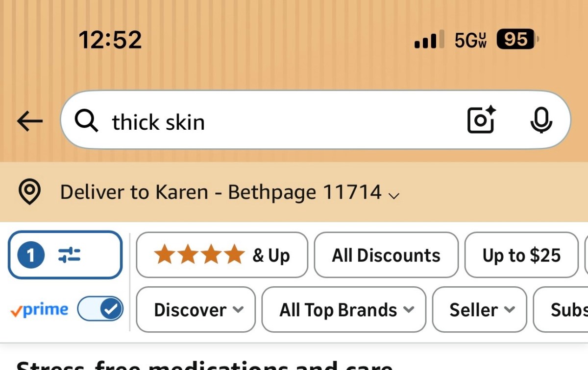The width and height of the screenshot is (588, 370).
Task: Tap the battery indicator in status bar
Action: coord(517,39)
